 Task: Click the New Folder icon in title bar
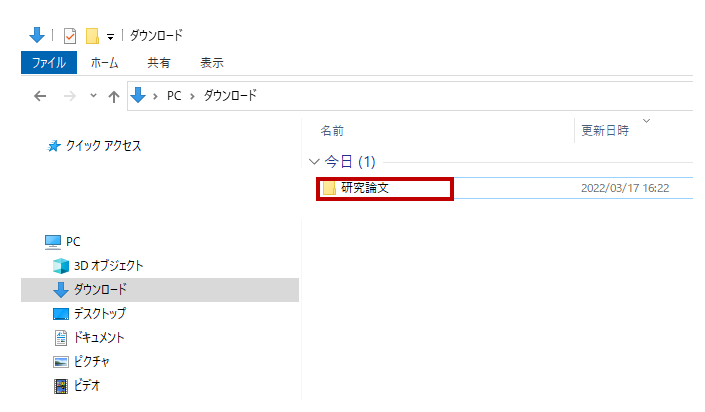pyautogui.click(x=92, y=36)
